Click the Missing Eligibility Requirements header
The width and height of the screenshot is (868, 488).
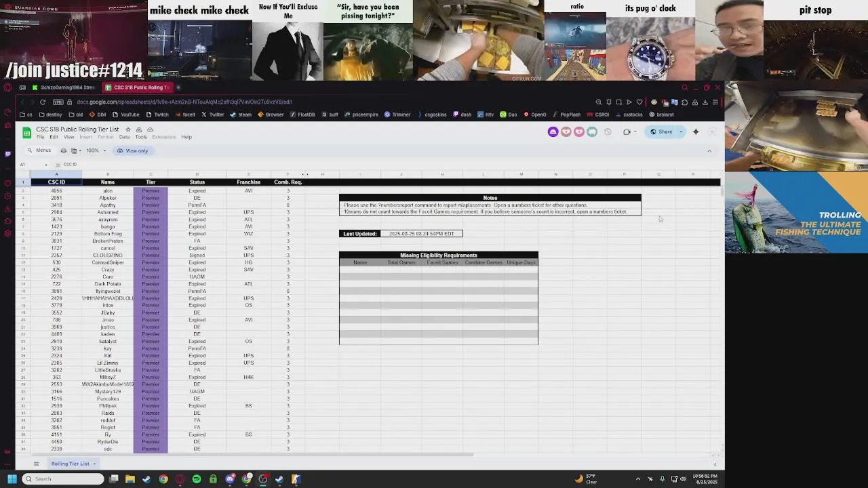tap(439, 256)
